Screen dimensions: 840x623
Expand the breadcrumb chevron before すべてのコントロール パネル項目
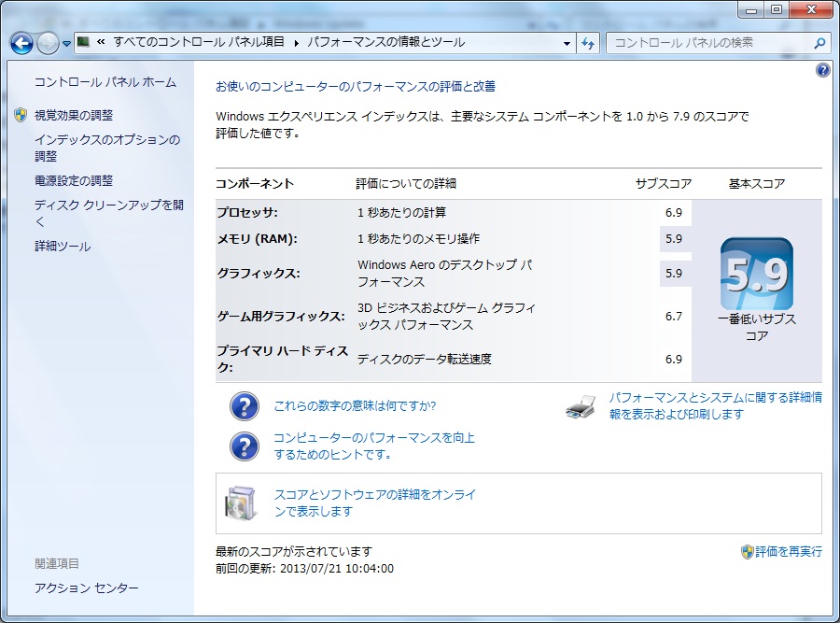click(101, 42)
